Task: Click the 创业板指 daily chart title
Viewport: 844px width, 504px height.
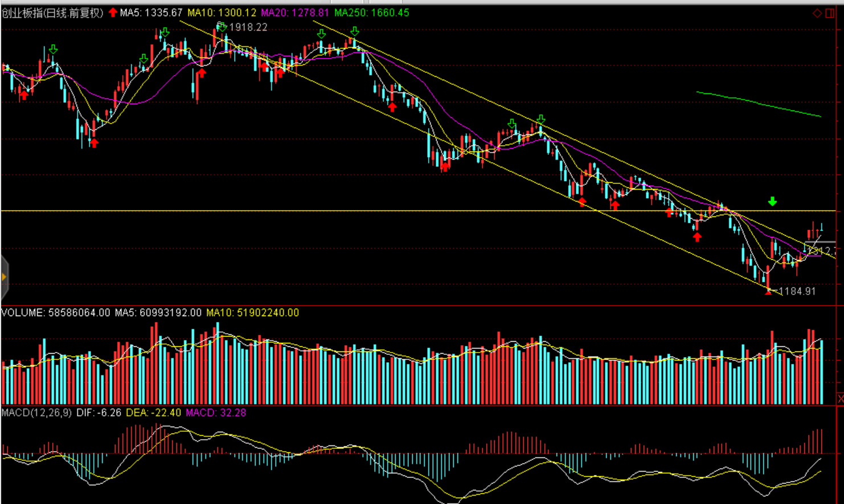Action: point(52,13)
